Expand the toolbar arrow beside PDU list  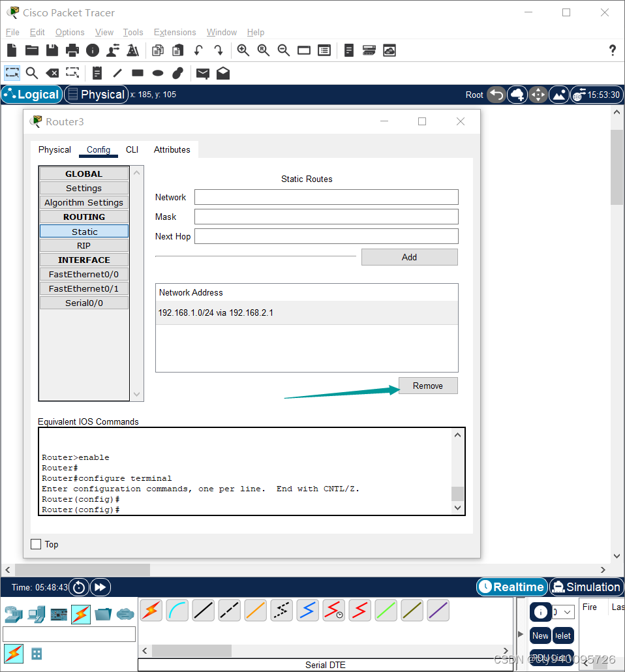[x=521, y=634]
